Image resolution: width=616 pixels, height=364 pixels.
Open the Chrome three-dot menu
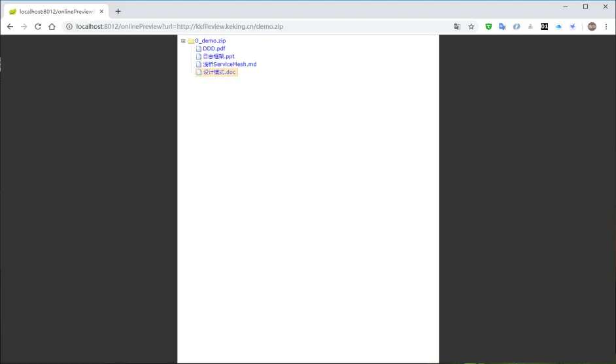(x=606, y=27)
